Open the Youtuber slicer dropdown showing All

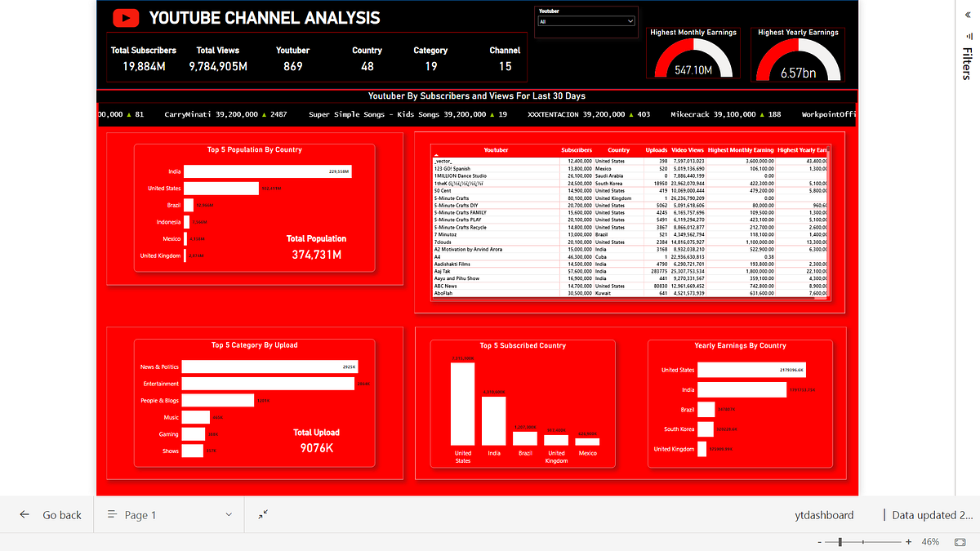click(x=586, y=20)
